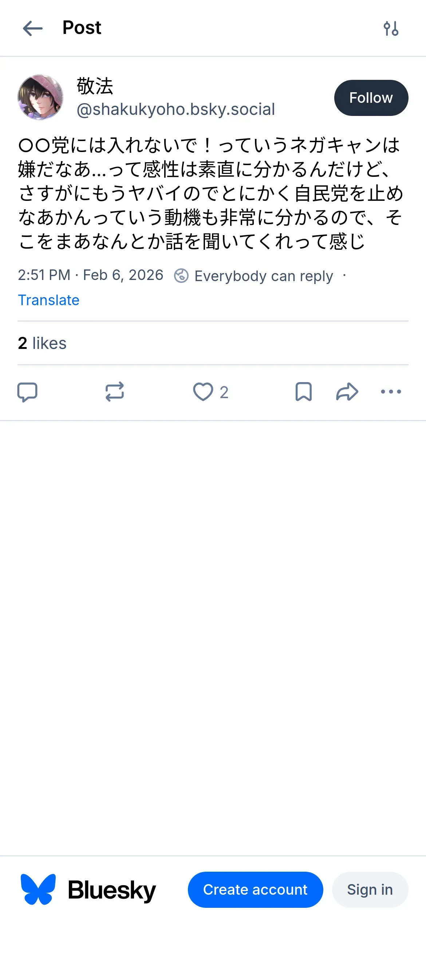This screenshot has height=980, width=426.
Task: Repost using the arrows icon
Action: (115, 392)
